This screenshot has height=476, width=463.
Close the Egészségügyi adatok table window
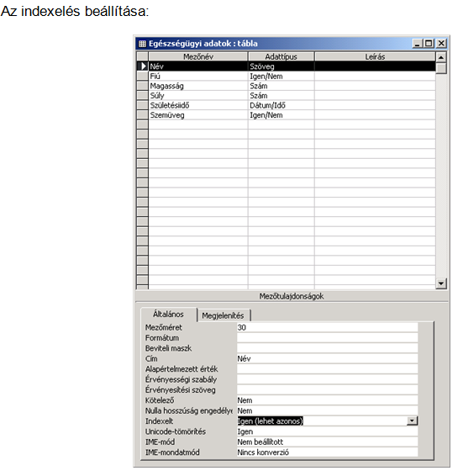pos(441,44)
